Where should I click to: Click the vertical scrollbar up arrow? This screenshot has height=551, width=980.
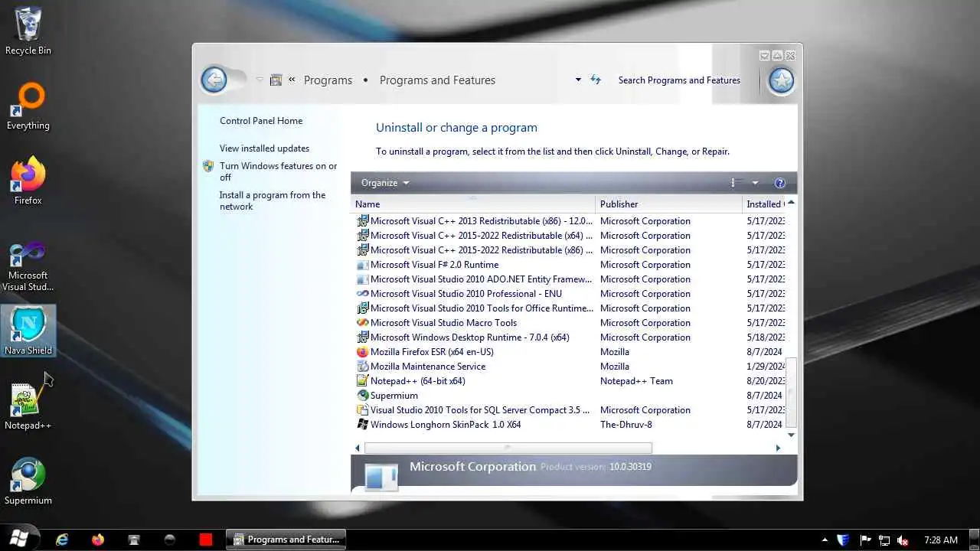click(x=791, y=203)
